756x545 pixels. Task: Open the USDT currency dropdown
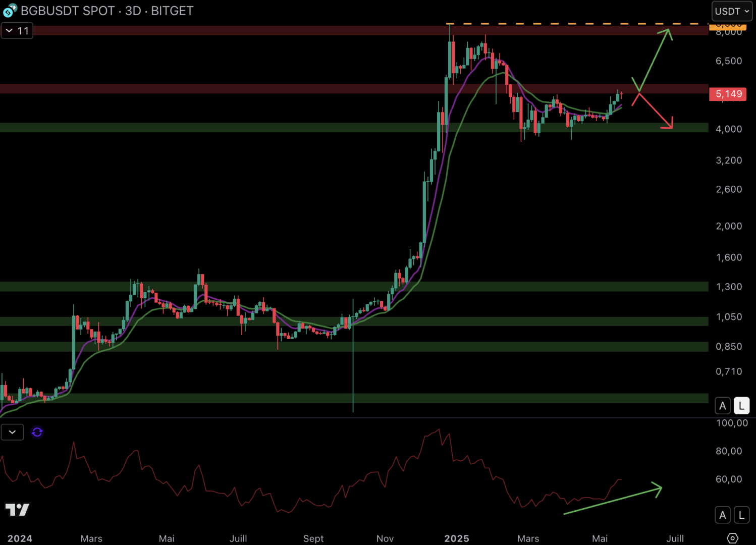coord(731,11)
